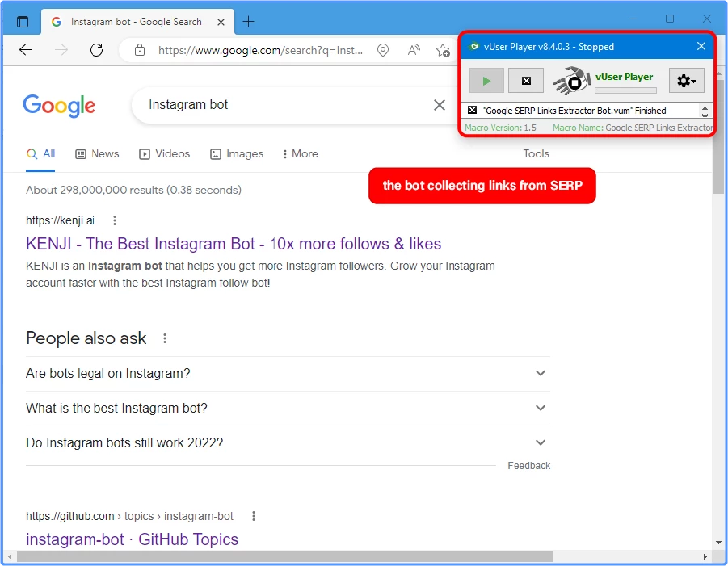The width and height of the screenshot is (728, 566).
Task: Open options for github.com result
Action: 254,516
